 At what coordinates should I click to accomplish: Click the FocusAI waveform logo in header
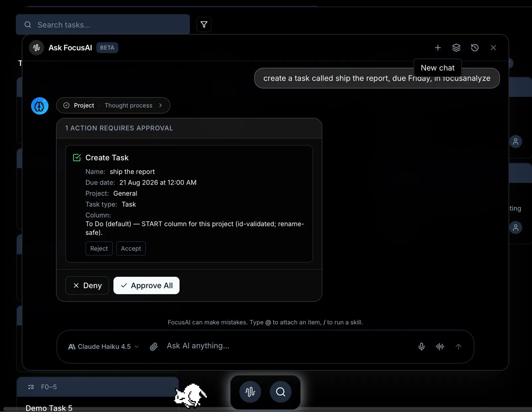37,48
